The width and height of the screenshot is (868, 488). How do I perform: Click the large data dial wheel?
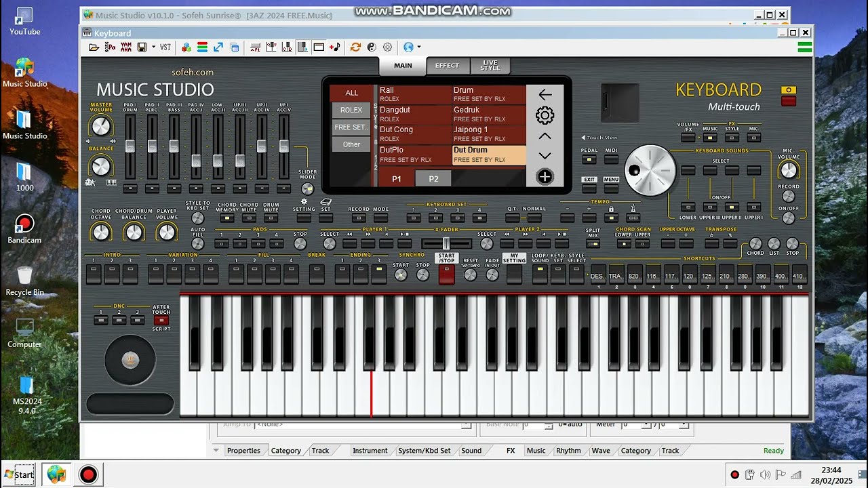pos(651,171)
